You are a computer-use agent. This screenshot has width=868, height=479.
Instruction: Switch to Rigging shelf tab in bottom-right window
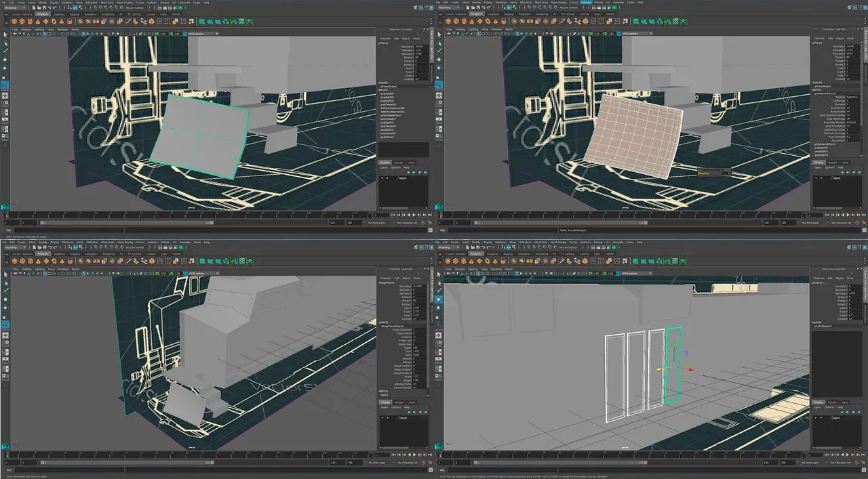(x=509, y=253)
